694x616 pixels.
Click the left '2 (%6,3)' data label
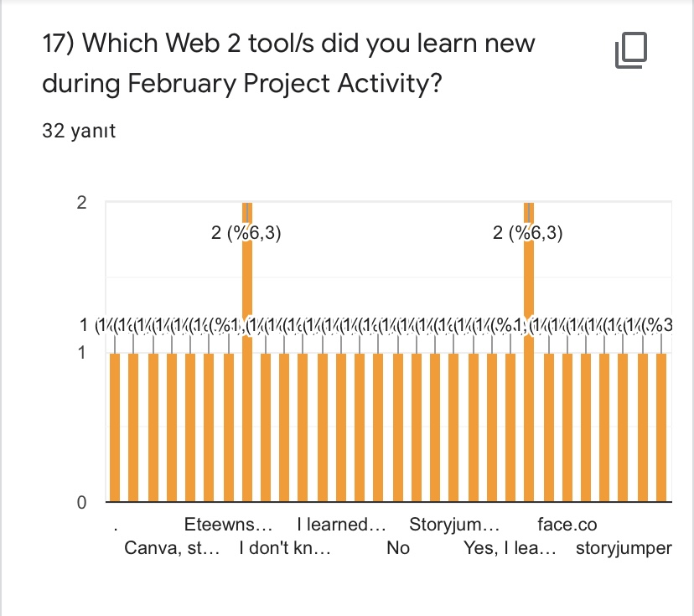[x=246, y=234]
